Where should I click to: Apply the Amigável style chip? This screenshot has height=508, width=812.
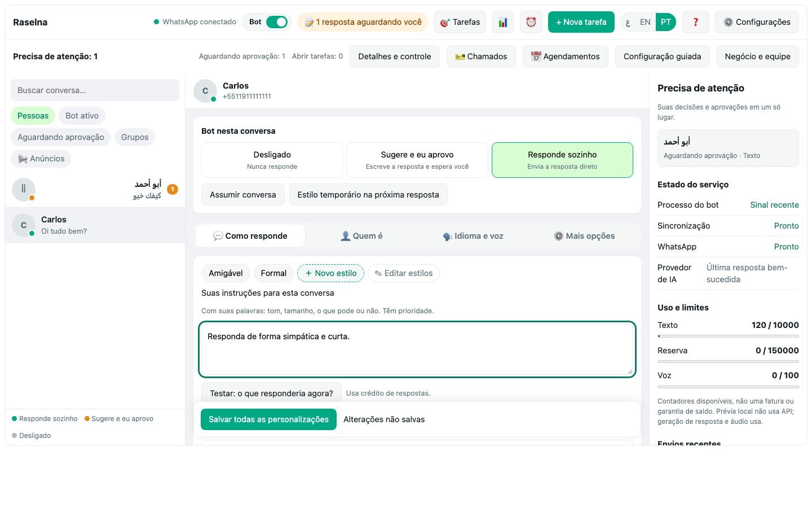tap(226, 273)
